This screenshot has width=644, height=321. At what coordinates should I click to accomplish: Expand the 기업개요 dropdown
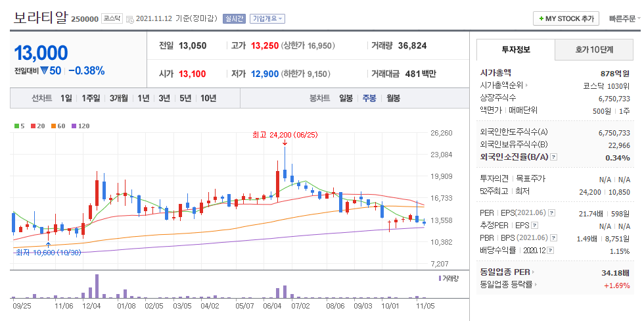point(267,19)
